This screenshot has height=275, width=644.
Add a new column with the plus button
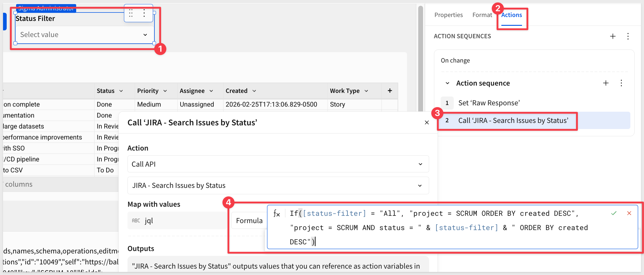pos(390,91)
